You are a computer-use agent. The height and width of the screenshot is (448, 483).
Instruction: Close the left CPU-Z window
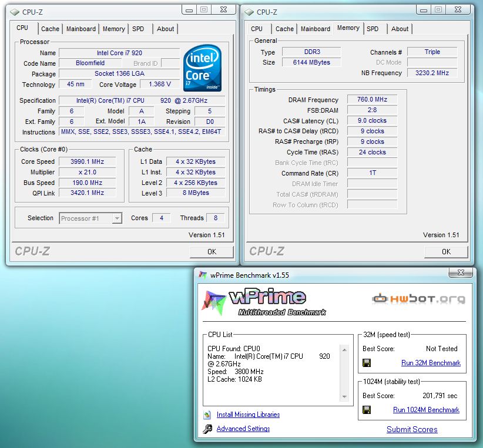coord(224,10)
